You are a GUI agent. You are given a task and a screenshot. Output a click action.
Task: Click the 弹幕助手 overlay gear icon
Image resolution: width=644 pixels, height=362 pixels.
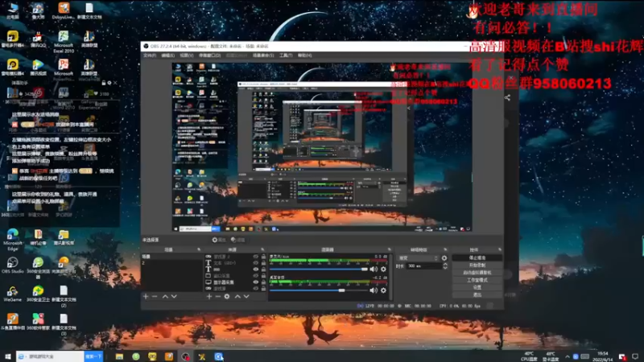coord(109,83)
